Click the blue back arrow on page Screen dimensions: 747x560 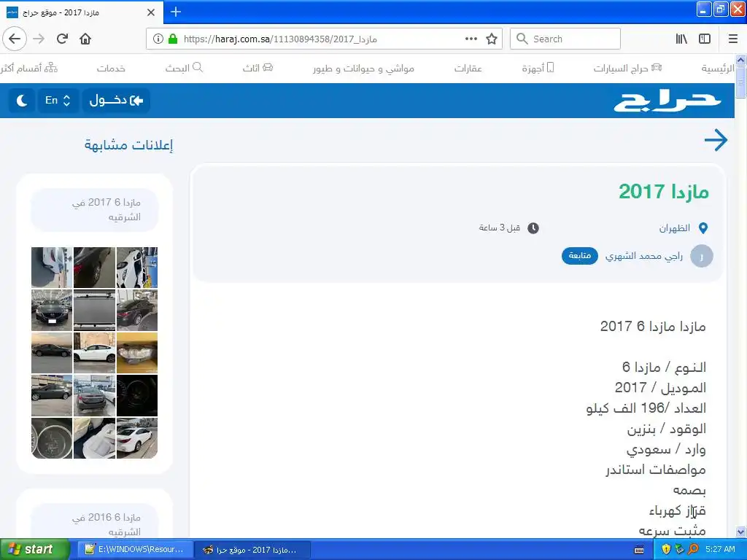click(x=716, y=140)
